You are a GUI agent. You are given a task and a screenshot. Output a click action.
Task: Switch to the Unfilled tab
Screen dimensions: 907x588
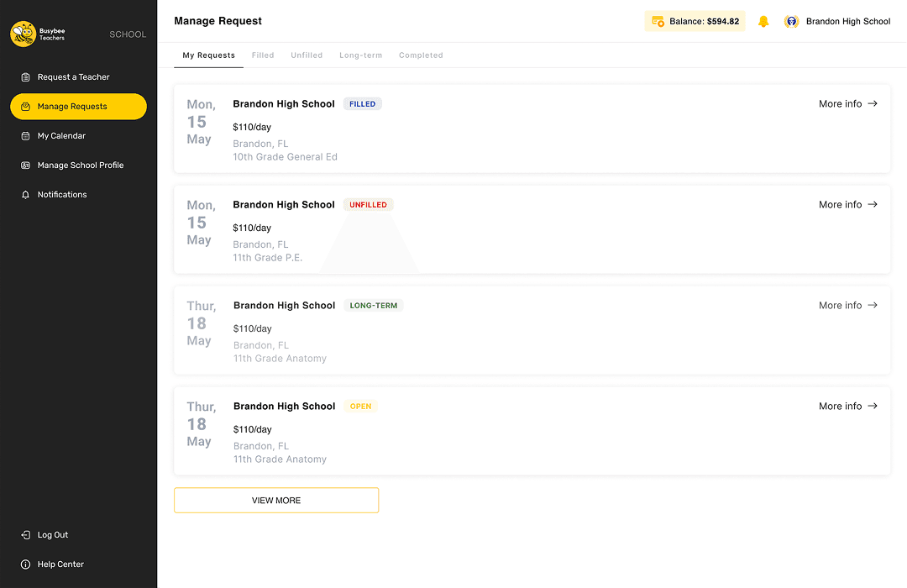tap(306, 55)
